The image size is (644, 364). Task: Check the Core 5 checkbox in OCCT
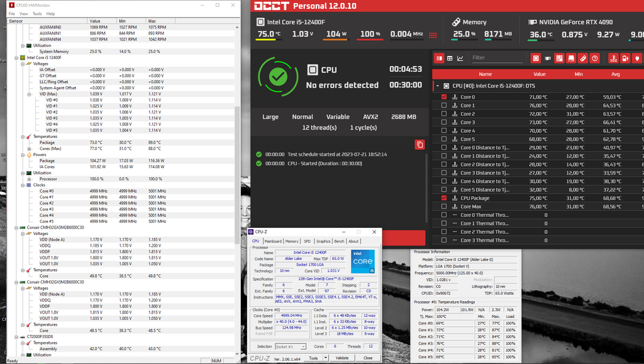444,139
